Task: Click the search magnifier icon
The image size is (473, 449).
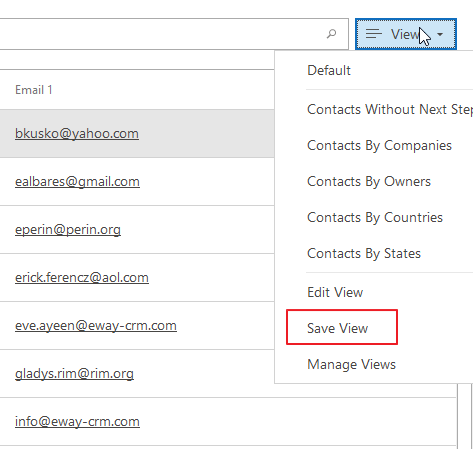Action: tap(331, 34)
